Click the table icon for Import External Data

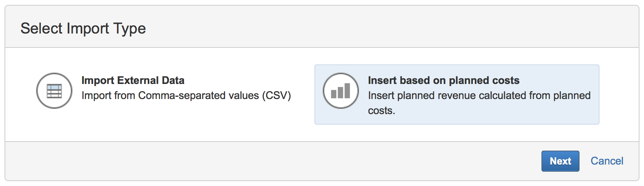(54, 91)
